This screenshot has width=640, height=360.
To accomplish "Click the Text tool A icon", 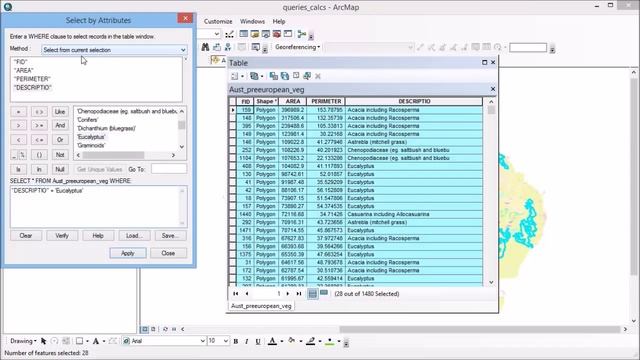I will [96, 341].
